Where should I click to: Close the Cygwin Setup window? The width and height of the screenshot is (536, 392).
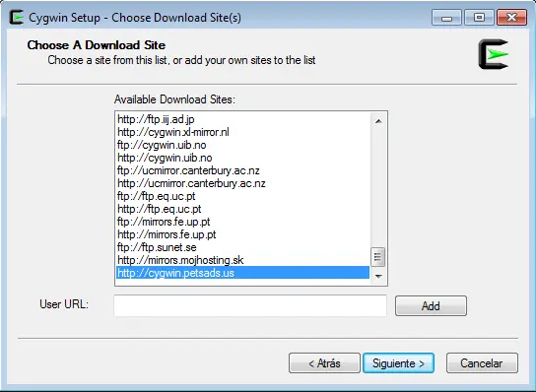511,18
